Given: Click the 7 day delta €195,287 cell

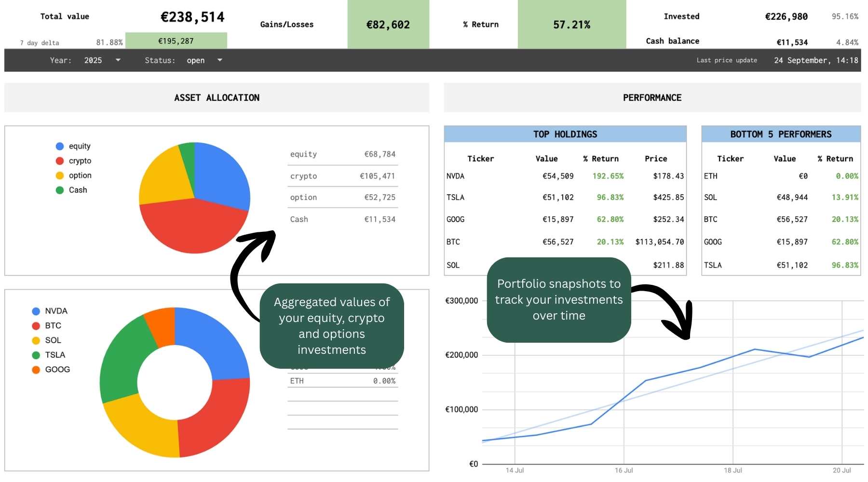Looking at the screenshot, I should [x=176, y=41].
